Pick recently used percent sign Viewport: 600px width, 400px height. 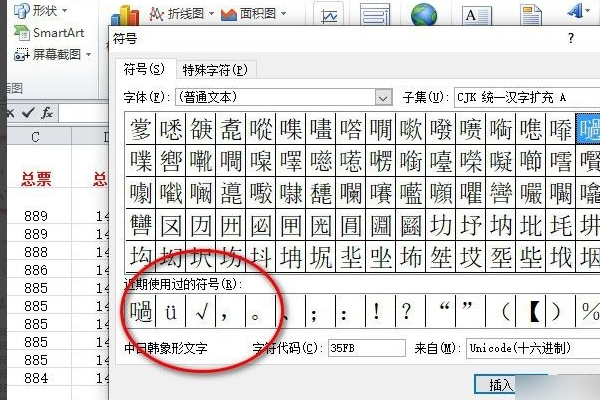tap(588, 311)
